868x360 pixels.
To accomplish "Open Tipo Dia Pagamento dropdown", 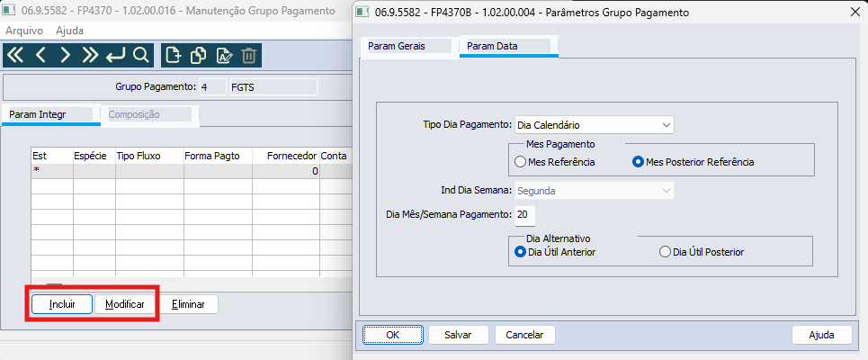I will [595, 125].
